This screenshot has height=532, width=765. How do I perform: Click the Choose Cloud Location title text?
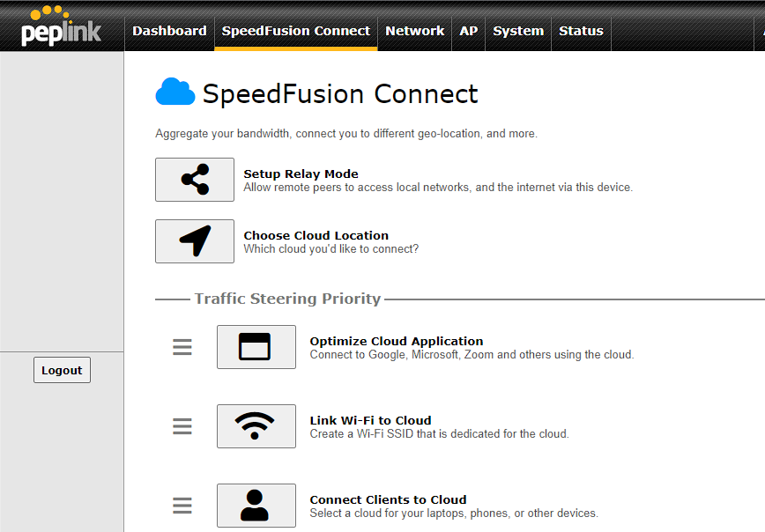coord(316,235)
